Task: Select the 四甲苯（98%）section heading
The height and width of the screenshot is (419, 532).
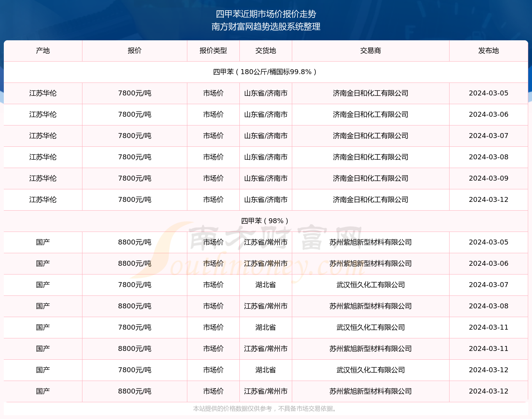Action: tap(266, 221)
